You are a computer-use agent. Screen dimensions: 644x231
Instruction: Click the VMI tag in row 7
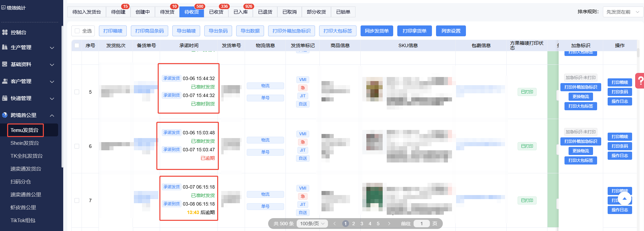click(x=302, y=188)
